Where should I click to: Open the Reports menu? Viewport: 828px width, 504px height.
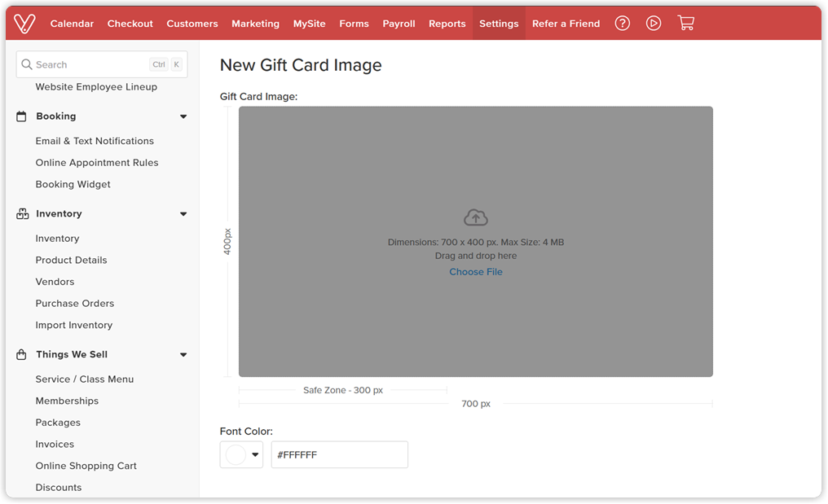point(447,24)
